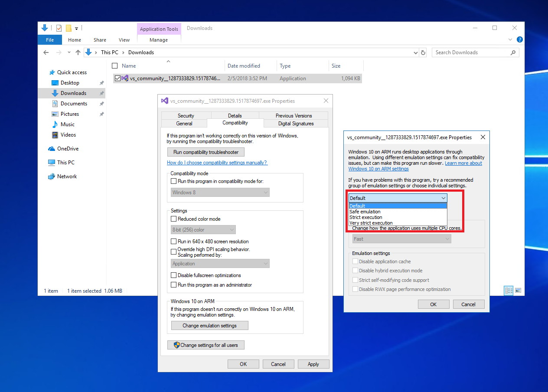Collapse the ribbon with the chevron

[x=510, y=39]
